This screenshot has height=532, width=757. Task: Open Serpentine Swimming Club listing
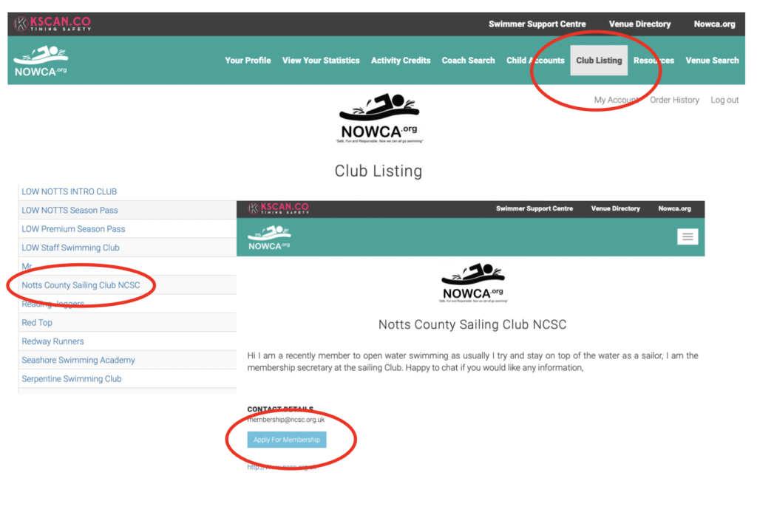pyautogui.click(x=72, y=379)
